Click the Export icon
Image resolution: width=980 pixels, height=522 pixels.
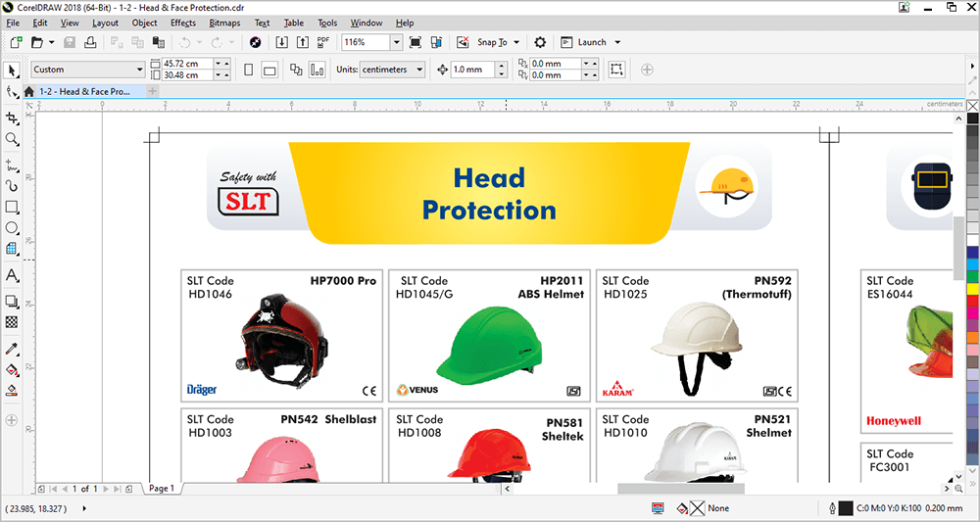pyautogui.click(x=303, y=42)
